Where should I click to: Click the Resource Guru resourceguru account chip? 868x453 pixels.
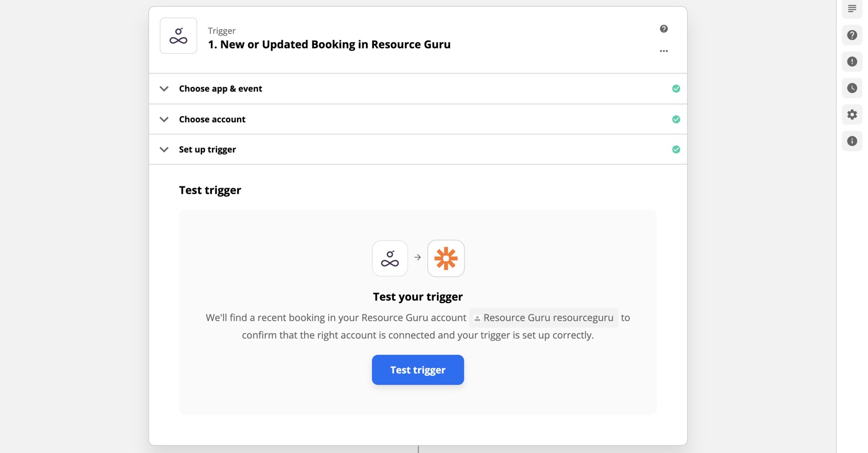(x=543, y=318)
